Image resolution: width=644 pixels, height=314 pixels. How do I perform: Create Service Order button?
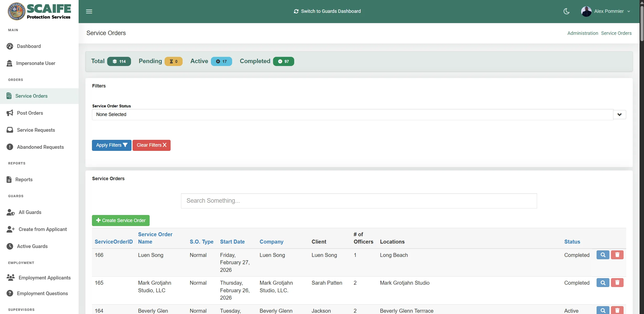121,221
